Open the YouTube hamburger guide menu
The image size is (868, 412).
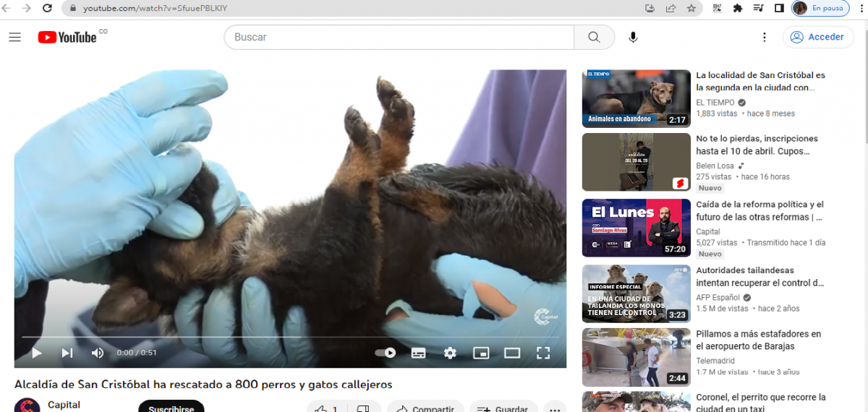[x=14, y=37]
